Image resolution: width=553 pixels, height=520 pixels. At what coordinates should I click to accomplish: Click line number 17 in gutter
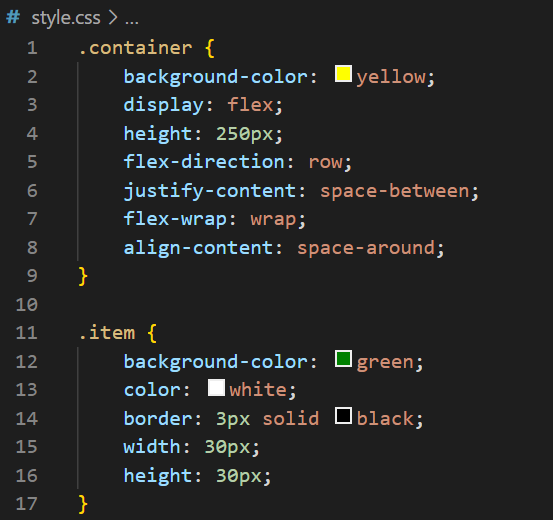(x=26, y=504)
